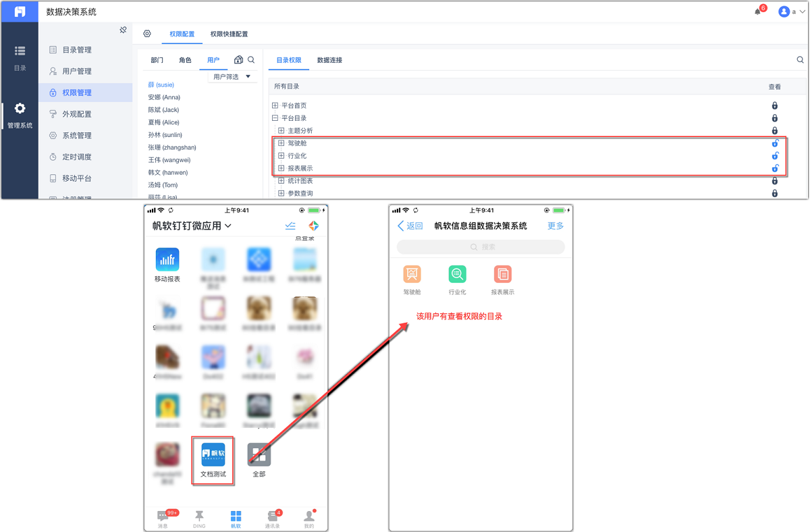Switch to 权限配置 tab

(x=182, y=34)
